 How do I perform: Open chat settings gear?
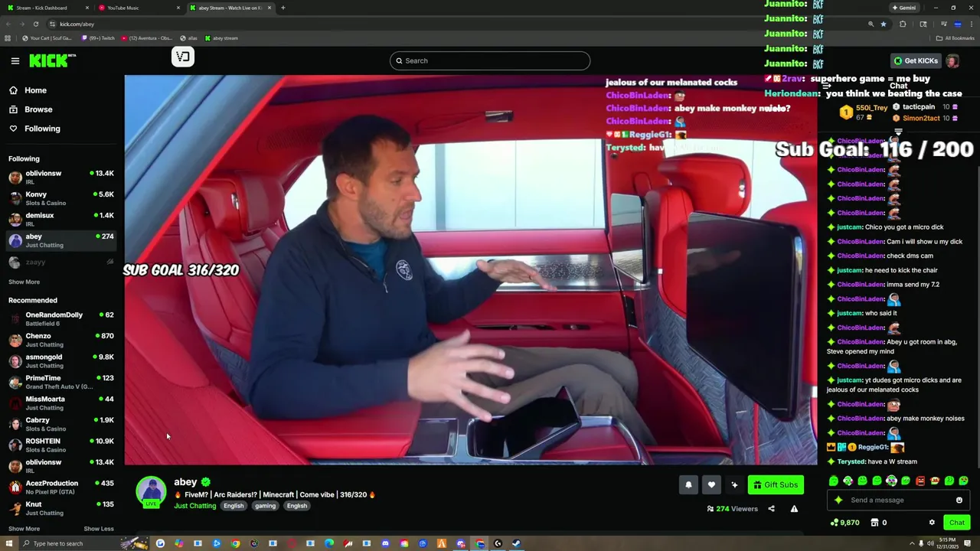[932, 523]
